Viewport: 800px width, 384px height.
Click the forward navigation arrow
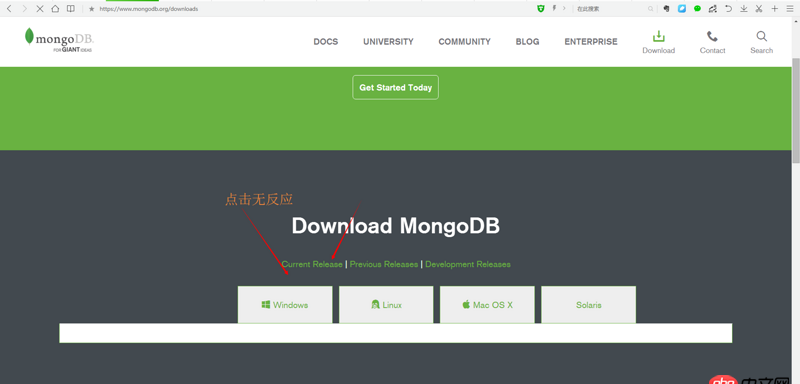[24, 9]
